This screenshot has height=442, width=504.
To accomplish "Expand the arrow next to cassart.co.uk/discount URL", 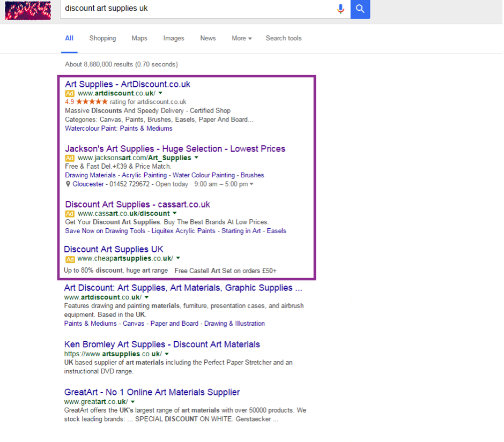I will coord(175,213).
